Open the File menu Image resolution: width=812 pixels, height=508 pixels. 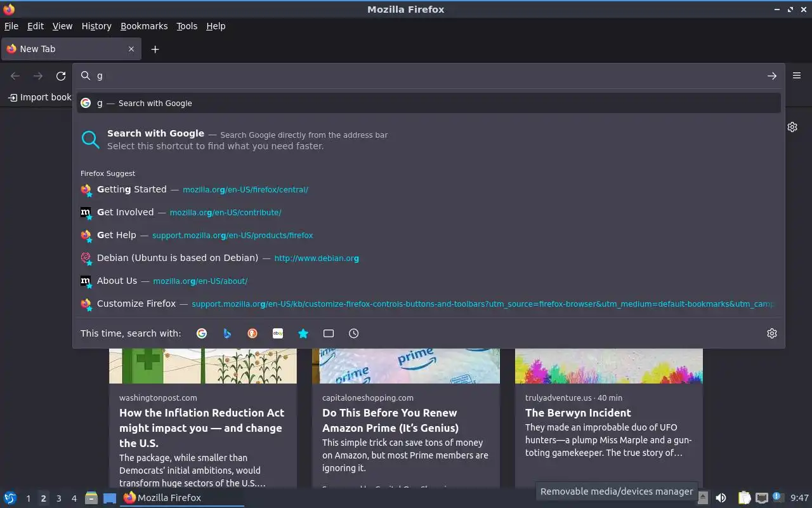click(x=11, y=26)
